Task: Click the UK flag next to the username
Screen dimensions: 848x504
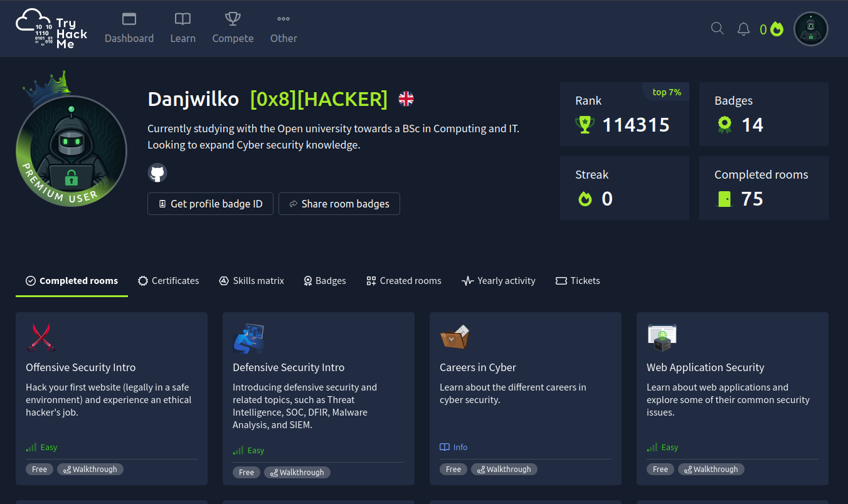Action: [x=406, y=98]
